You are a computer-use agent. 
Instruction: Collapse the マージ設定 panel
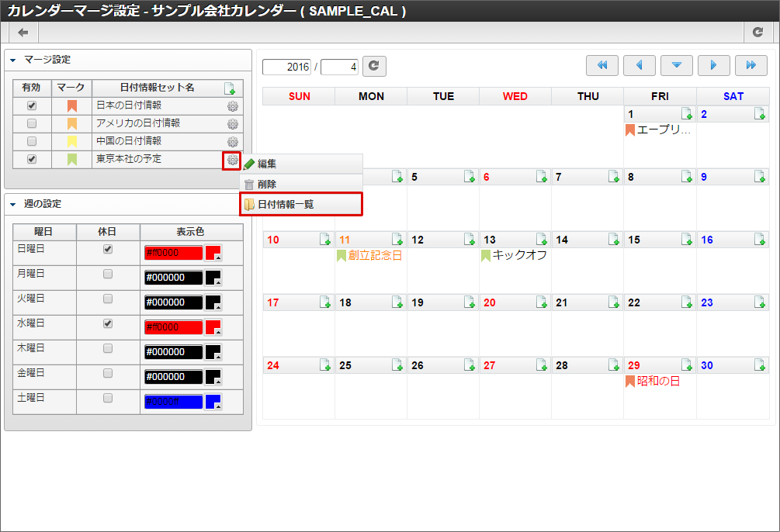[x=13, y=60]
